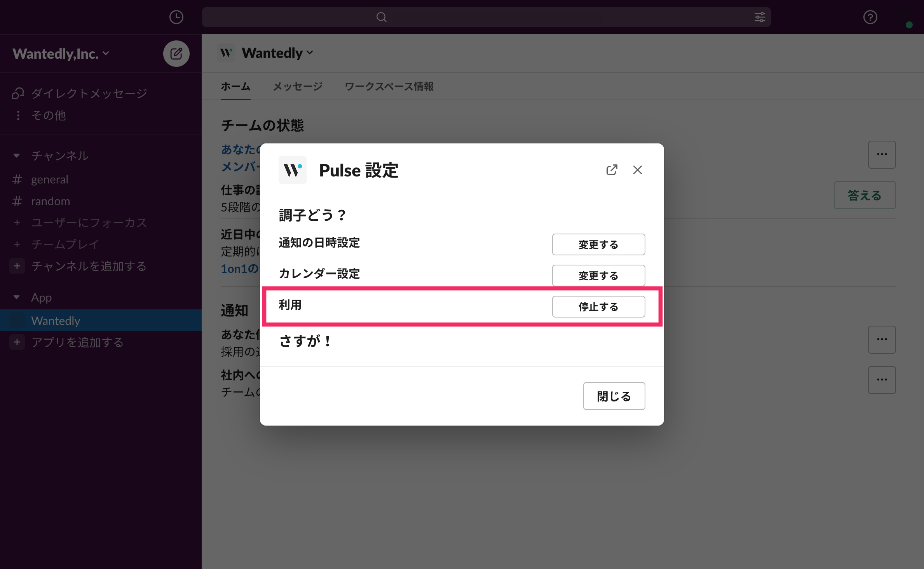Switch to ワークスペース情報 tab

click(389, 86)
